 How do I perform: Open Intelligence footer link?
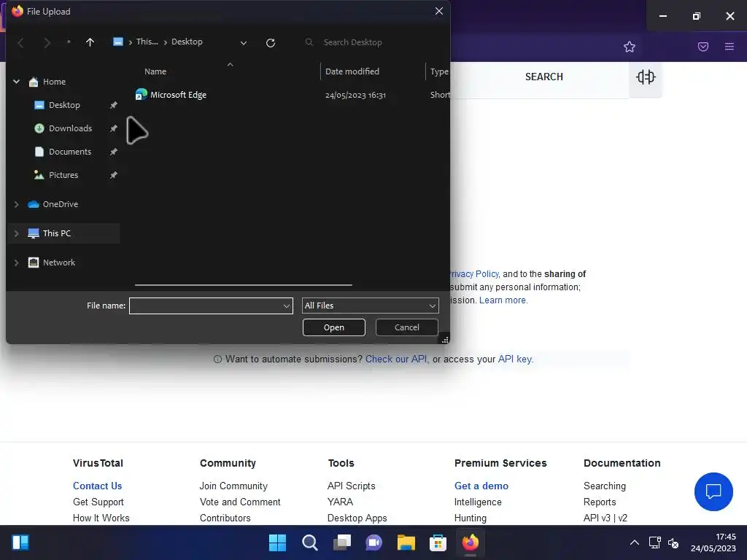click(478, 502)
